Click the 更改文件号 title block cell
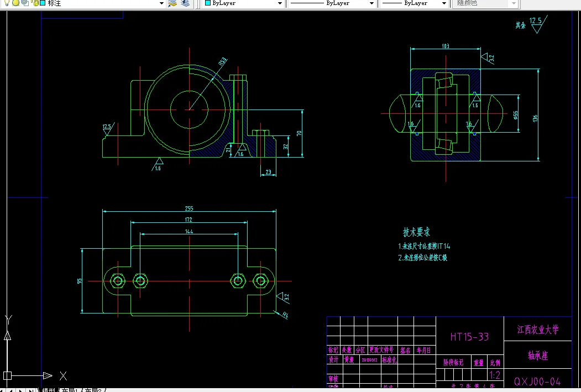This screenshot has width=581, height=392. click(381, 350)
